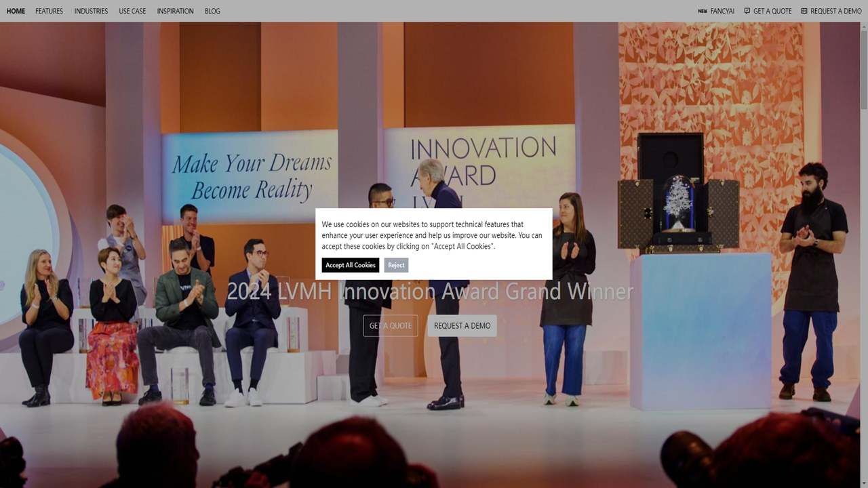Image resolution: width=868 pixels, height=488 pixels.
Task: Click the NEW badge icon beside FANCYAI
Action: pyautogui.click(x=703, y=11)
